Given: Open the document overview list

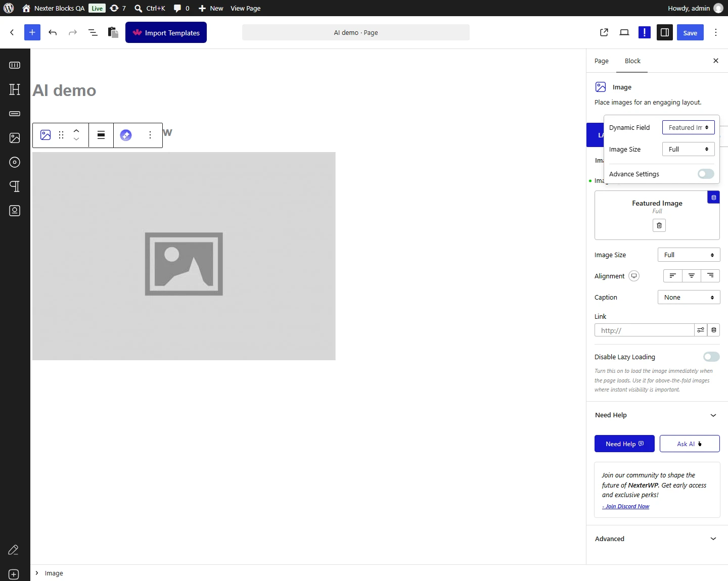Looking at the screenshot, I should tap(93, 32).
